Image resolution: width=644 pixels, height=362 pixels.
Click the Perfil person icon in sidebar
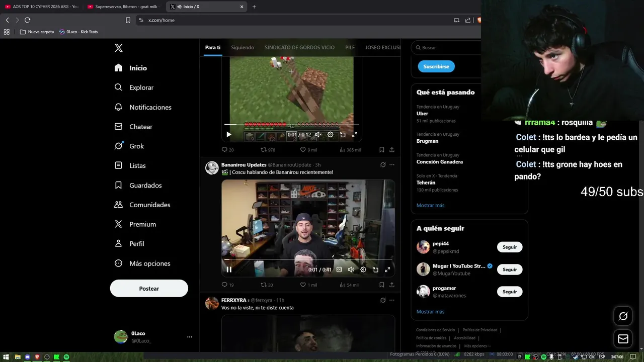(x=118, y=243)
